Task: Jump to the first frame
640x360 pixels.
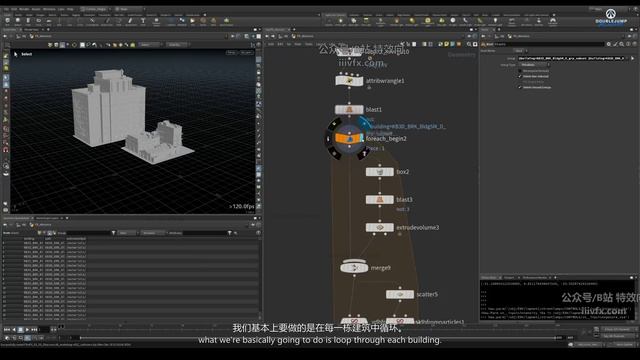Action: coord(7,329)
